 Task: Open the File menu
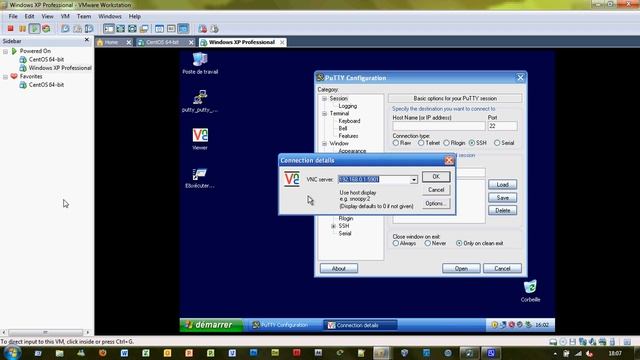point(13,16)
